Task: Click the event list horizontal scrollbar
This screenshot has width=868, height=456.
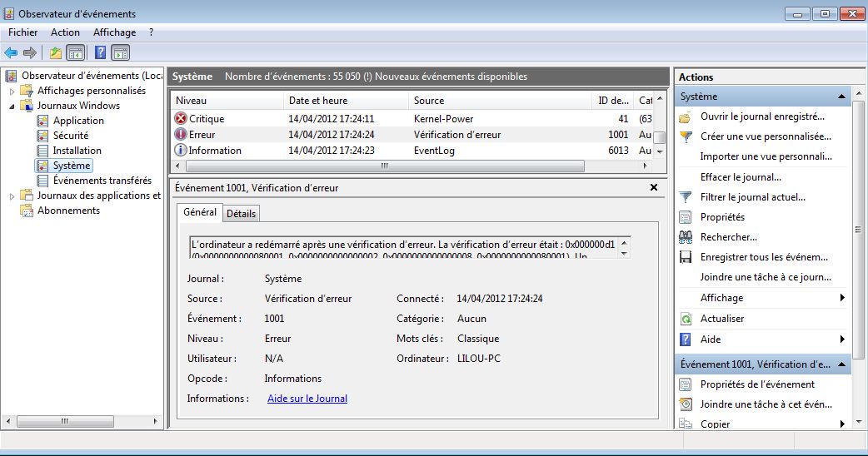Action: tap(412, 166)
